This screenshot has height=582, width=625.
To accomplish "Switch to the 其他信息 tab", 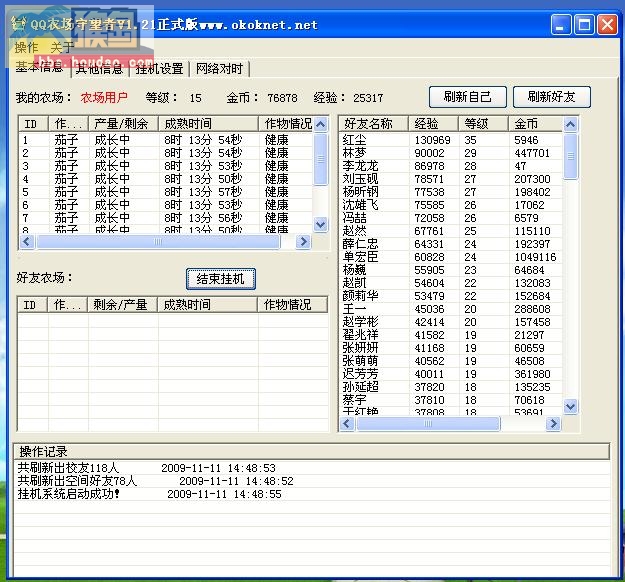I will pyautogui.click(x=99, y=69).
